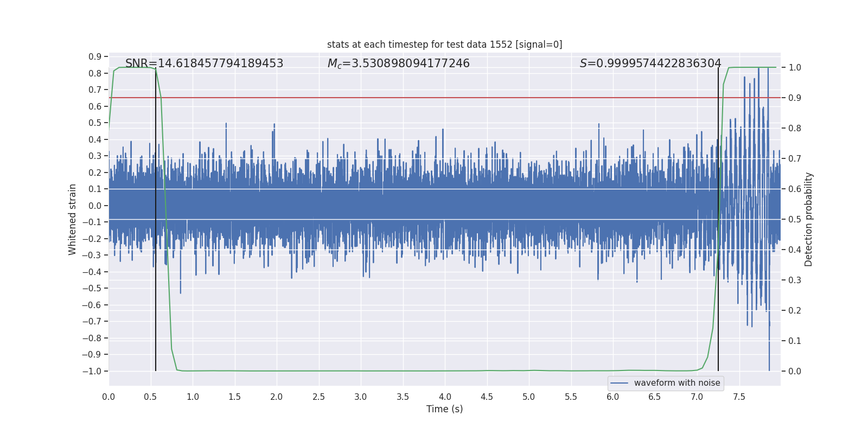Click the Mc=3.5308 chirp mass annotation

(x=398, y=63)
